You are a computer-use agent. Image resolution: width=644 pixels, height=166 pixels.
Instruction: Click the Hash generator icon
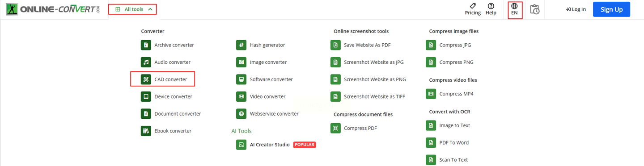[x=241, y=45]
